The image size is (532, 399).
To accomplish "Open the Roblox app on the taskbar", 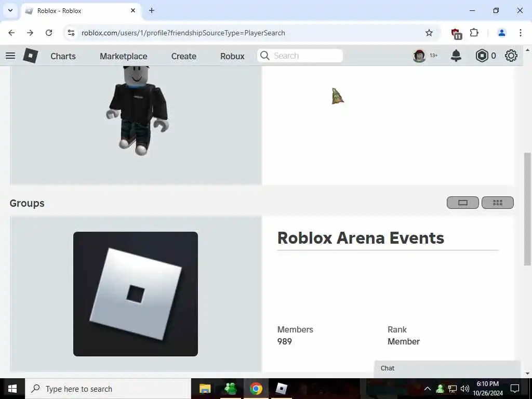I will (x=281, y=389).
